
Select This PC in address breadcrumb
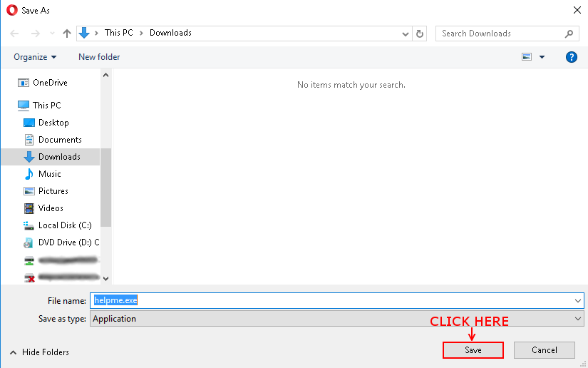118,33
